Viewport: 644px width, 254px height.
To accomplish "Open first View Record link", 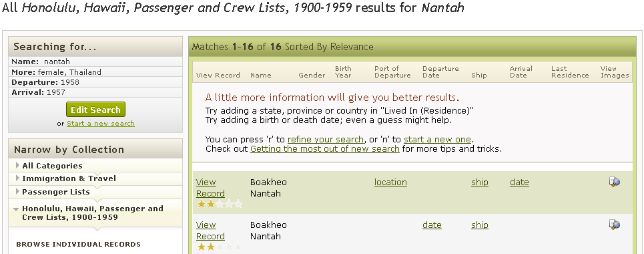I will coord(210,188).
